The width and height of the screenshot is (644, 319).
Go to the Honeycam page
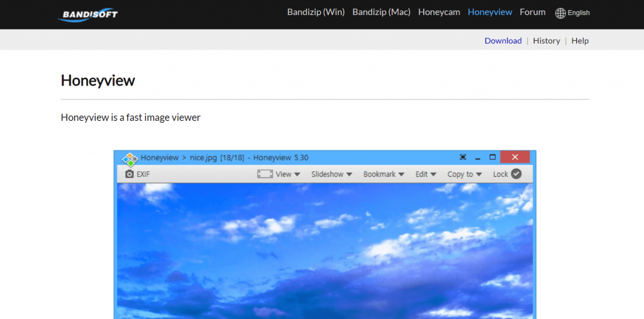(x=439, y=13)
